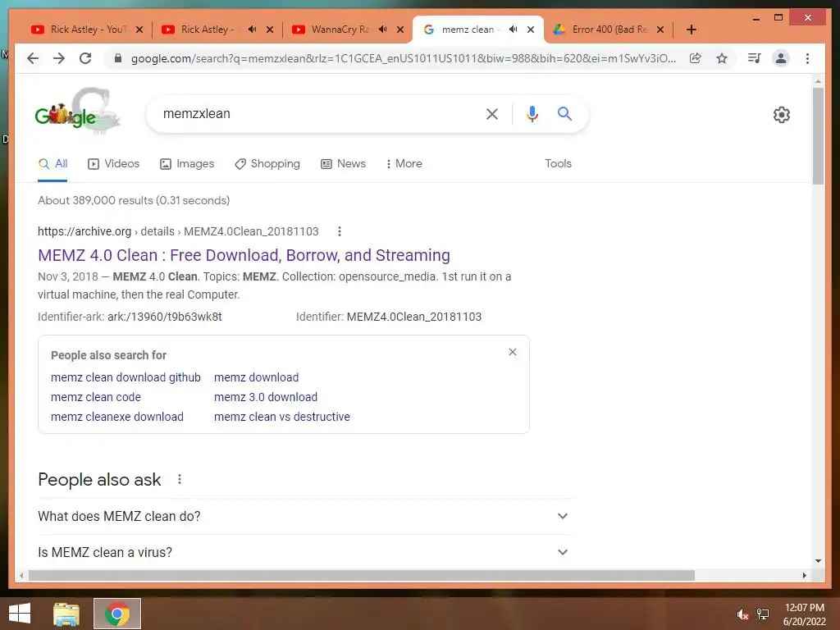Screen dimensions: 840x630
Task: Open the taskbar clock and date
Action: click(804, 614)
